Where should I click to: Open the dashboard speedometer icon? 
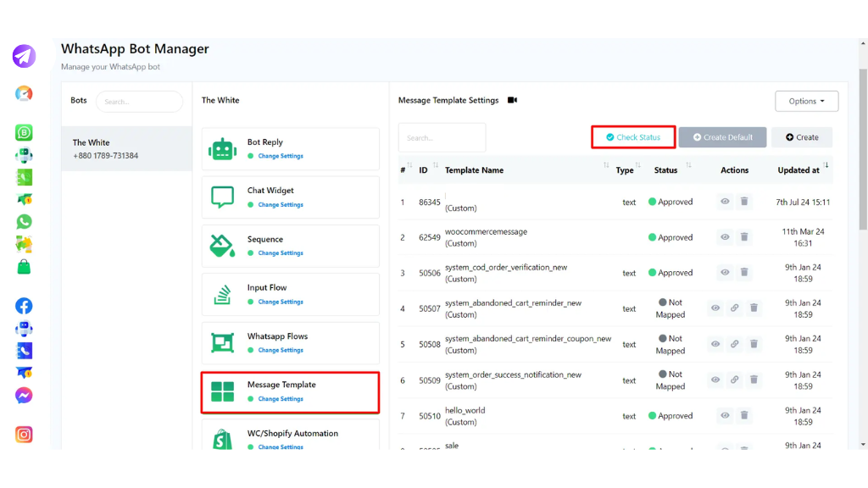point(24,94)
